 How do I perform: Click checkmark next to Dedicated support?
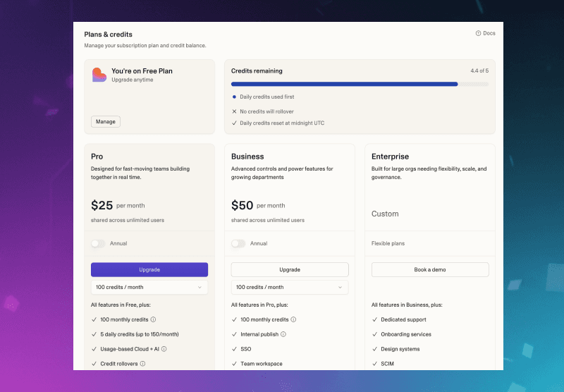click(374, 319)
